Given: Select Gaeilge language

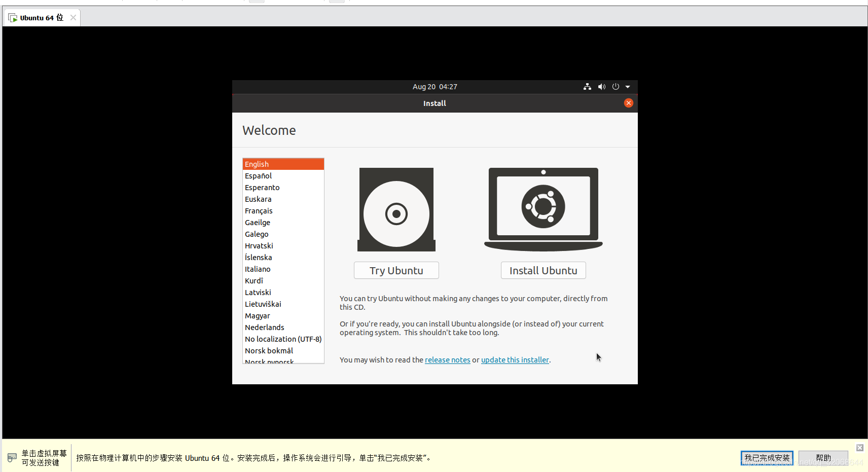Looking at the screenshot, I should (283, 223).
